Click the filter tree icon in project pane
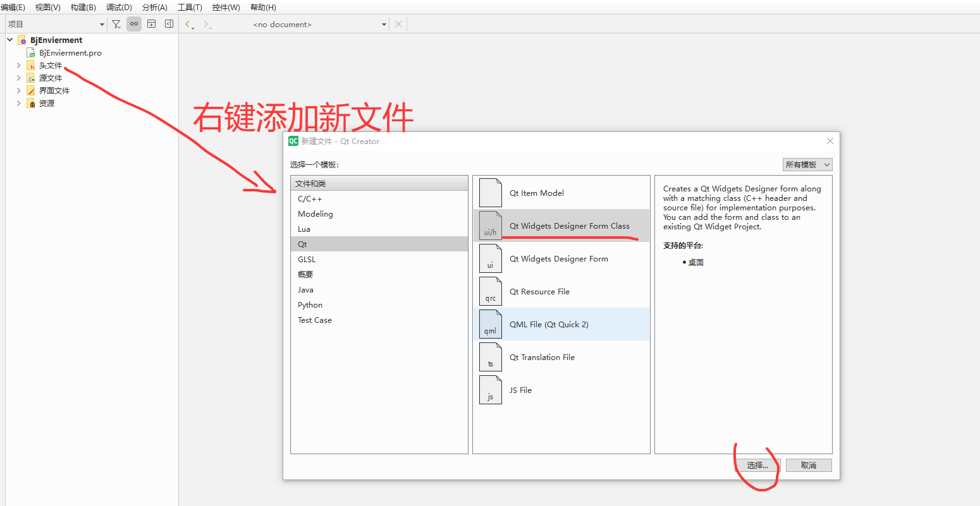The image size is (980, 506). click(116, 24)
